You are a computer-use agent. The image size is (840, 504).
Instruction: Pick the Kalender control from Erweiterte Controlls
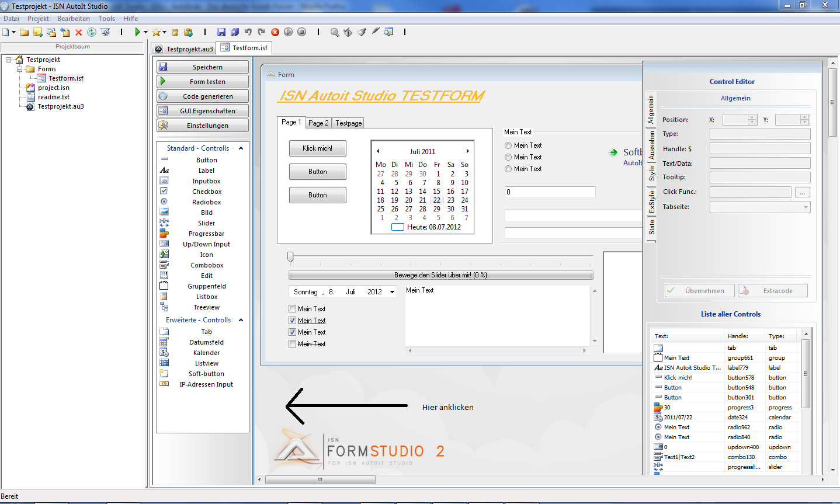pos(206,353)
